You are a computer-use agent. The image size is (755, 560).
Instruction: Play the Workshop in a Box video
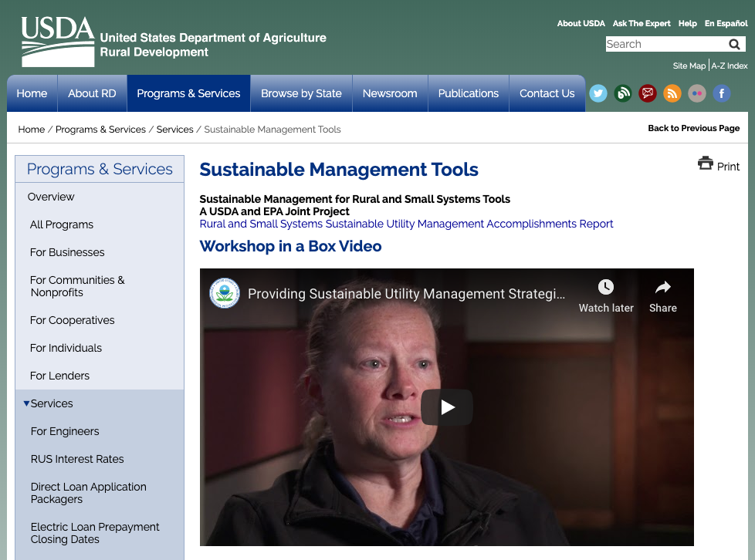(447, 407)
